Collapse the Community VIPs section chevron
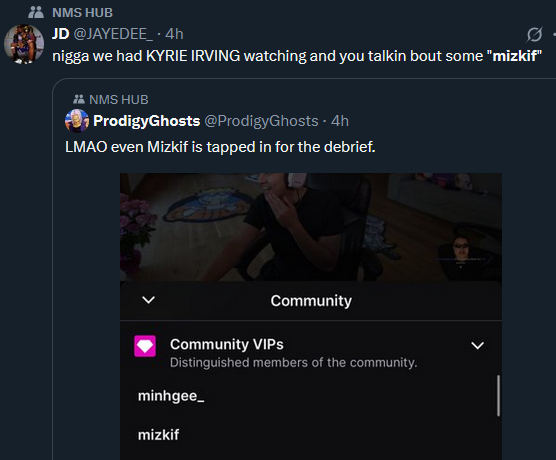 [477, 345]
